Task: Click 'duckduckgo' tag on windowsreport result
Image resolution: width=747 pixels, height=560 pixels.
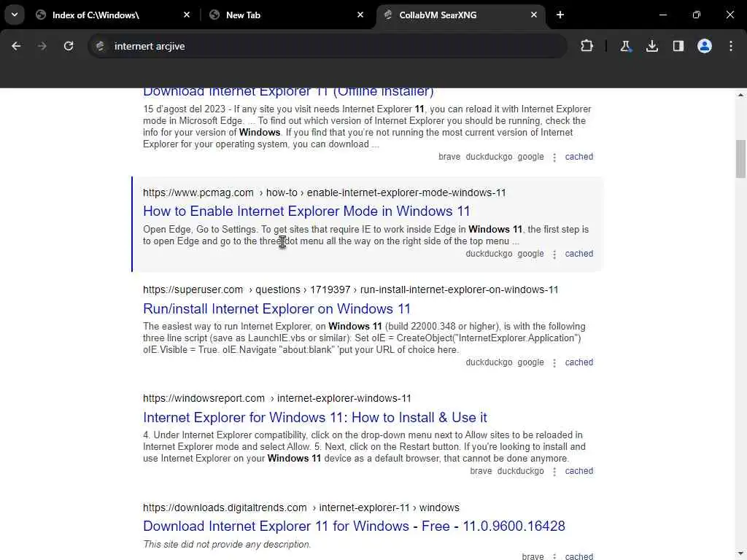Action: point(520,471)
